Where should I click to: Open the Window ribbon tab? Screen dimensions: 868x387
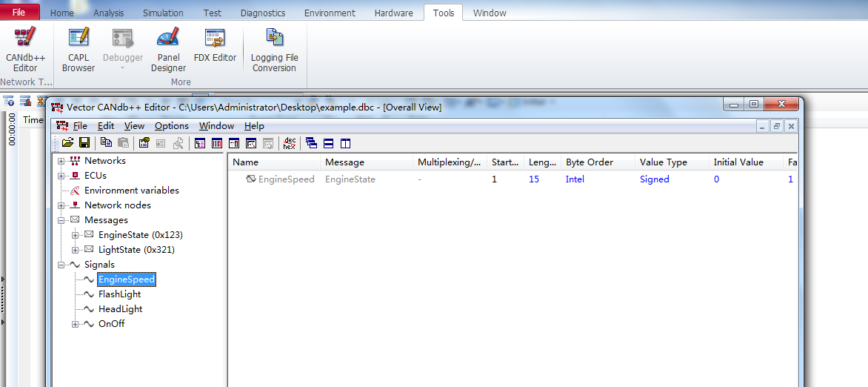(490, 13)
